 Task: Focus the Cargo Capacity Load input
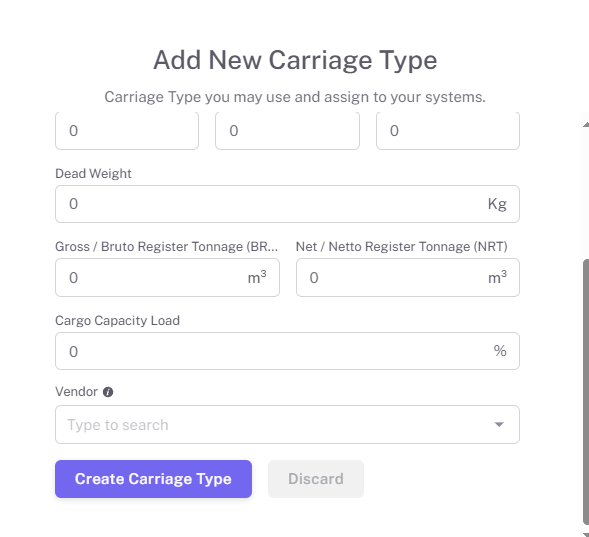287,351
